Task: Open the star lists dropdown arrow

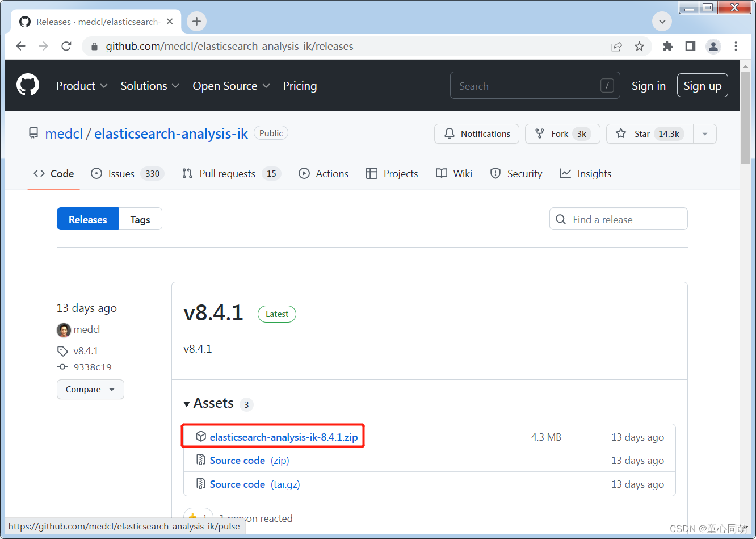Action: coord(705,134)
